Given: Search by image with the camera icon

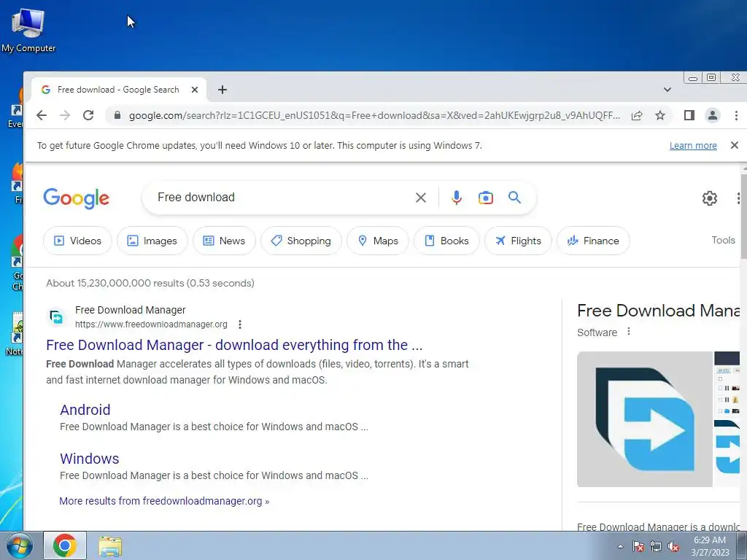Looking at the screenshot, I should (485, 198).
